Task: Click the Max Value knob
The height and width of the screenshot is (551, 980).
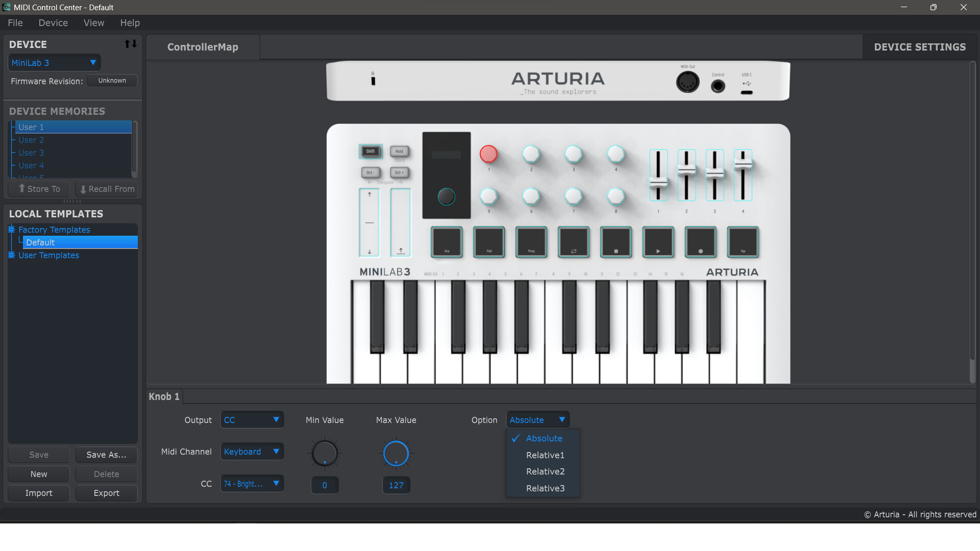Action: click(396, 454)
